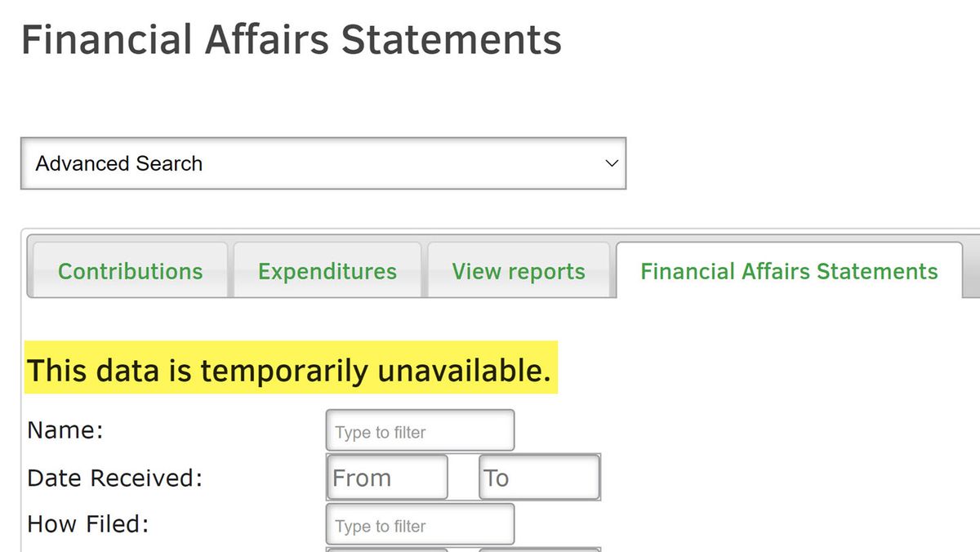Click the How Filed: label
The image size is (980, 552).
click(88, 524)
